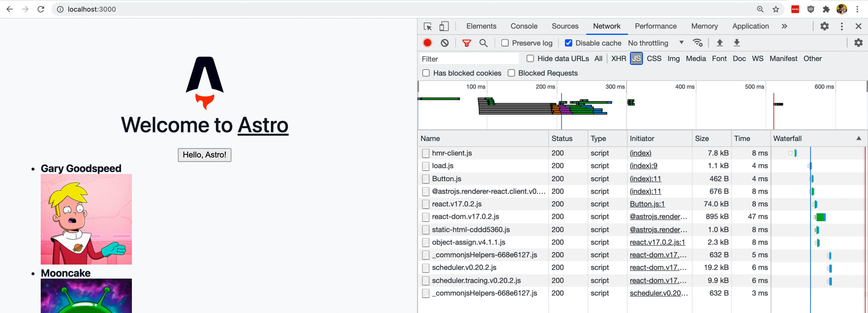
Task: Bookmark this page with star icon
Action: 776,9
